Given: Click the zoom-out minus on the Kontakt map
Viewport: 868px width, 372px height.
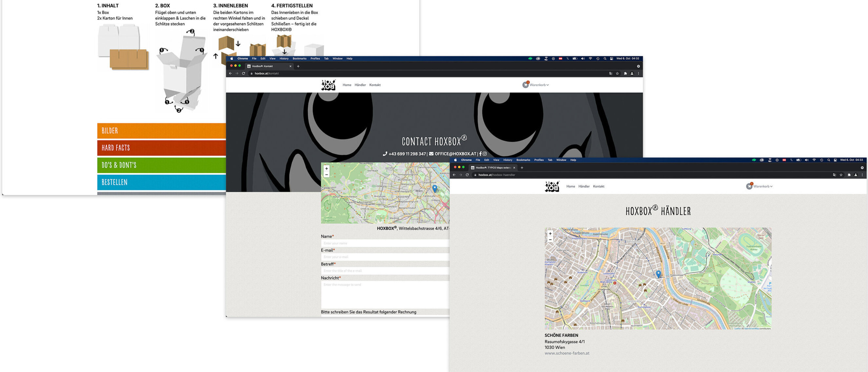Looking at the screenshot, I should (326, 175).
